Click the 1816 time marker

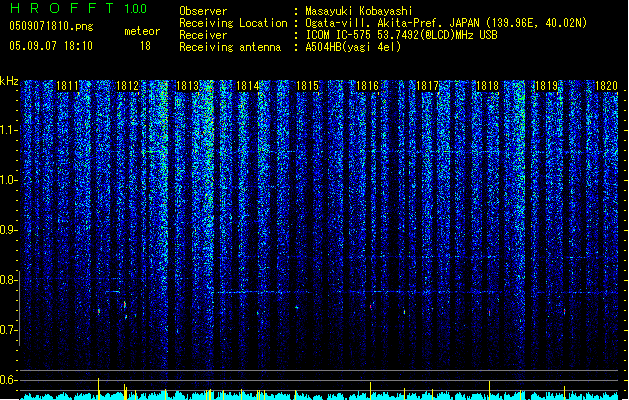tap(367, 86)
